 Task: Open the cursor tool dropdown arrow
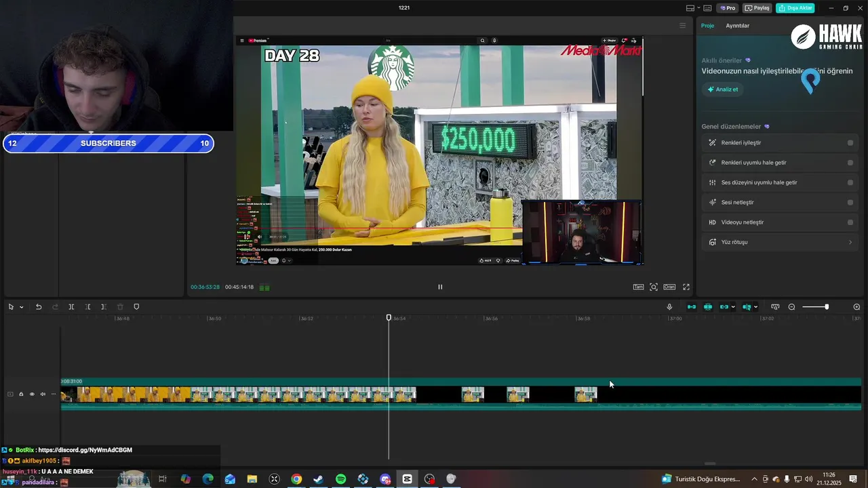click(x=22, y=307)
